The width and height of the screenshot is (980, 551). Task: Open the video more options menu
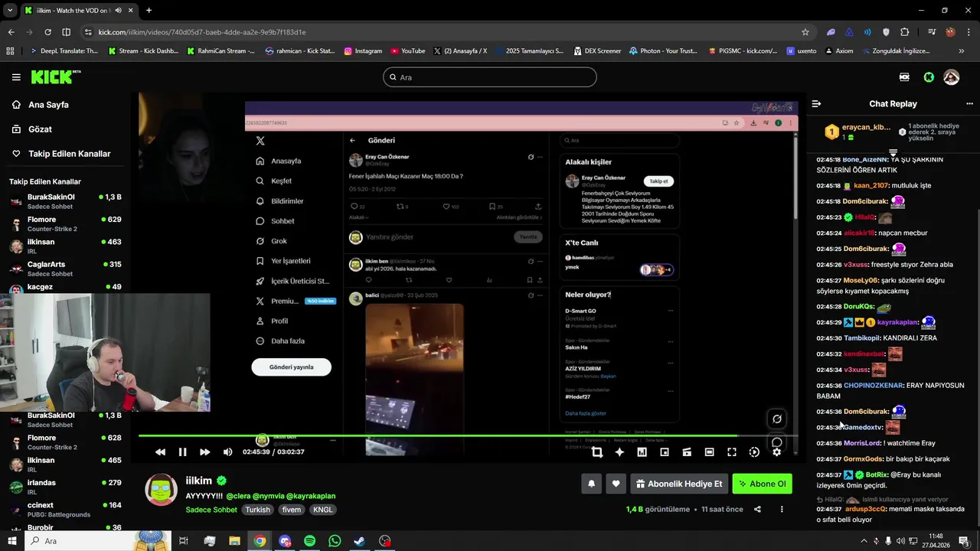(782, 509)
